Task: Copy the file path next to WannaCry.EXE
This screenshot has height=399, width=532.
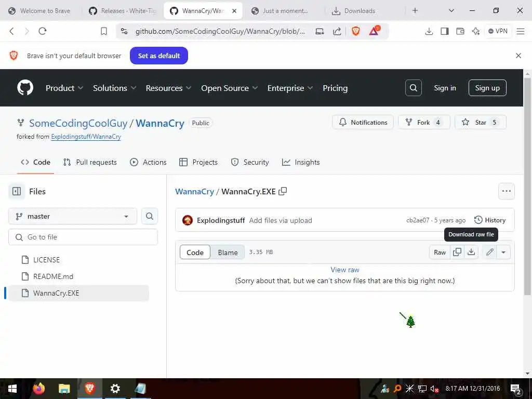Action: pos(283,191)
